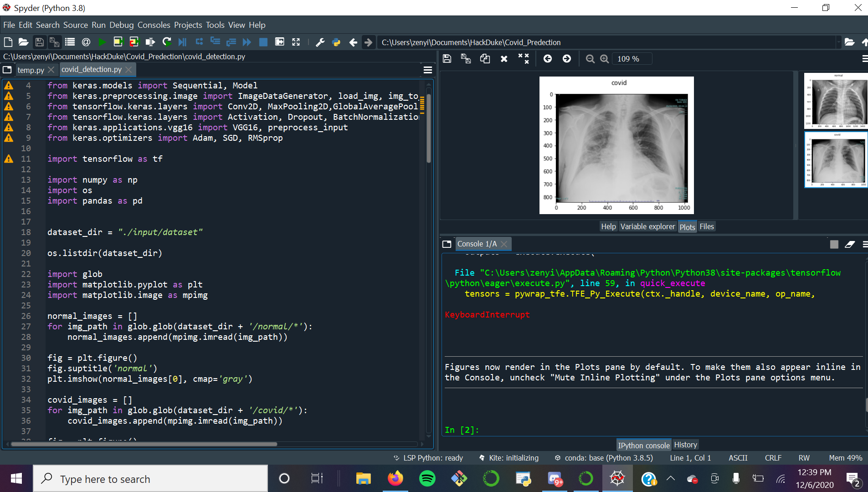The height and width of the screenshot is (492, 868).
Task: Open Preferences with the wrench icon
Action: 320,42
